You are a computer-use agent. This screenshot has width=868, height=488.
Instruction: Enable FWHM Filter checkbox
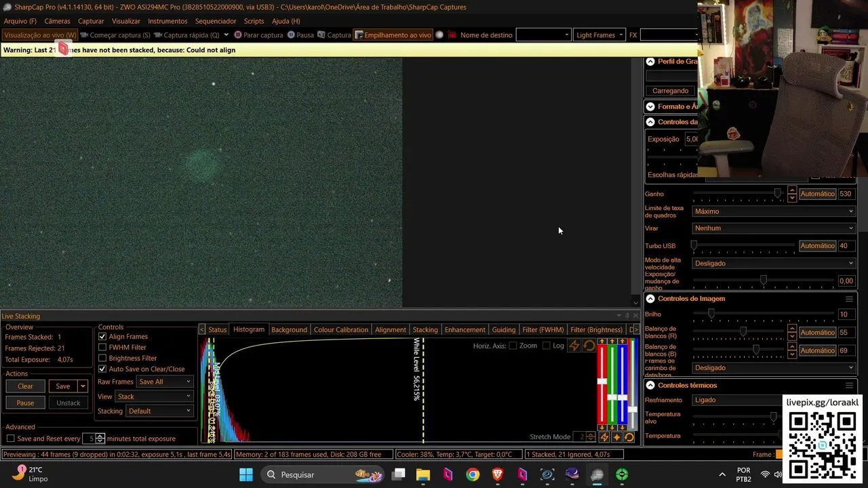tap(102, 348)
